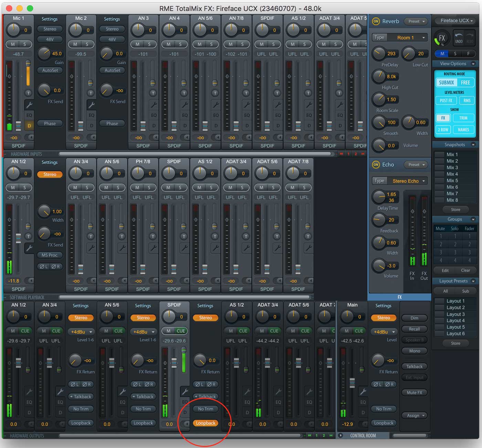The image size is (482, 448).
Task: Enable POST FX level meters
Action: (x=446, y=100)
